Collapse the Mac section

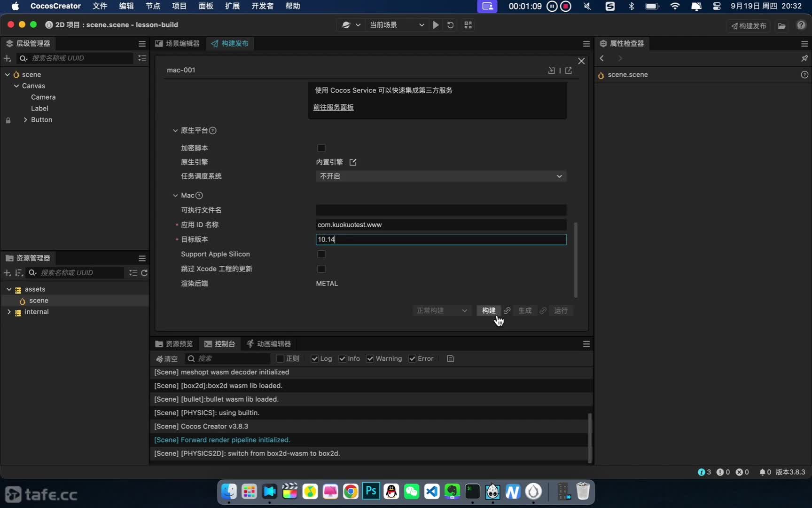[175, 196]
